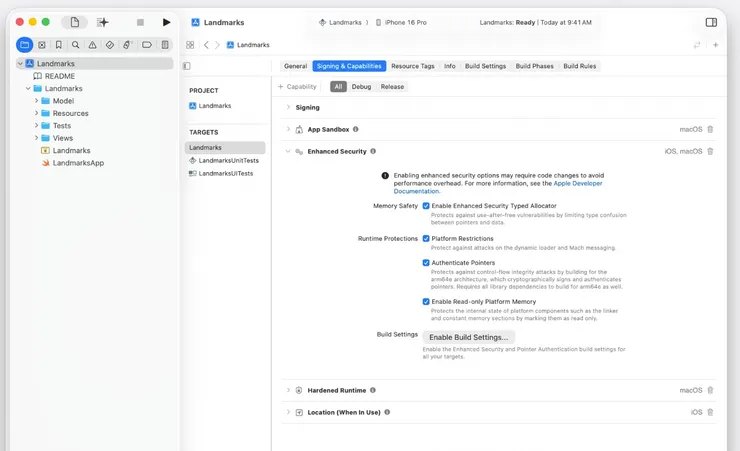Image resolution: width=740 pixels, height=451 pixels.
Task: Delete the Enhanced Security capability
Action: point(710,151)
